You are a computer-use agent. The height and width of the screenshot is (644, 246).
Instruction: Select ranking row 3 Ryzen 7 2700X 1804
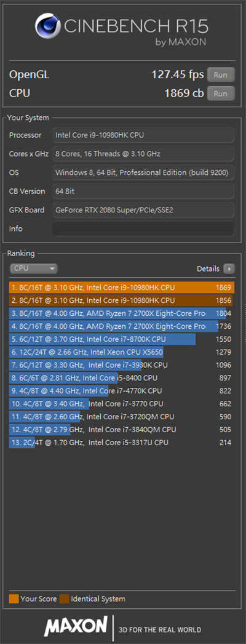(x=122, y=313)
